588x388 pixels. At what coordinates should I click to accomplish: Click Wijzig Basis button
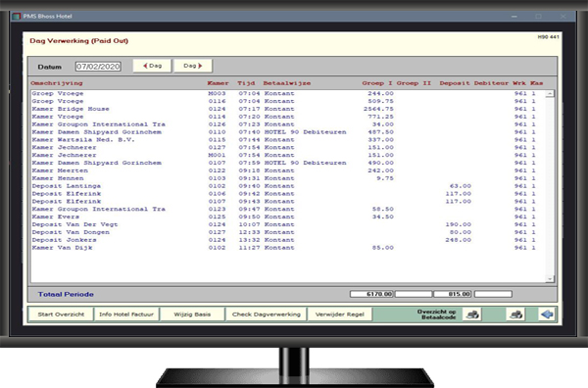(x=192, y=315)
